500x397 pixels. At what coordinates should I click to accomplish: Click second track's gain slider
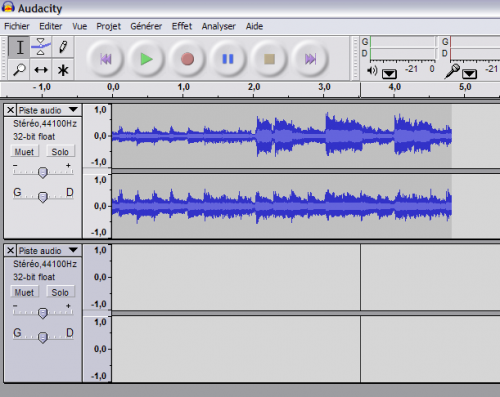43,313
